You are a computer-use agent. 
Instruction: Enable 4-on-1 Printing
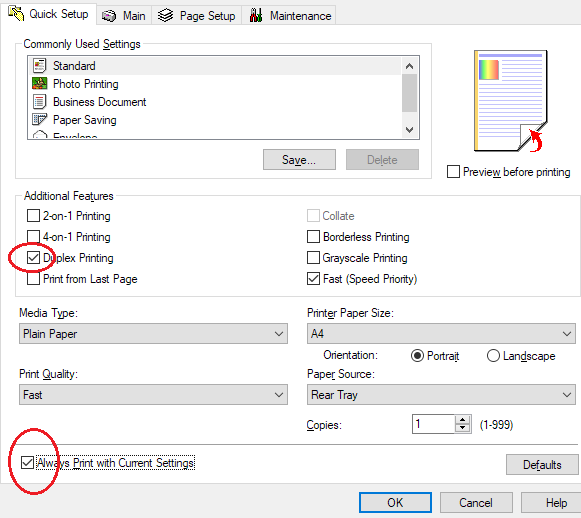(x=33, y=237)
